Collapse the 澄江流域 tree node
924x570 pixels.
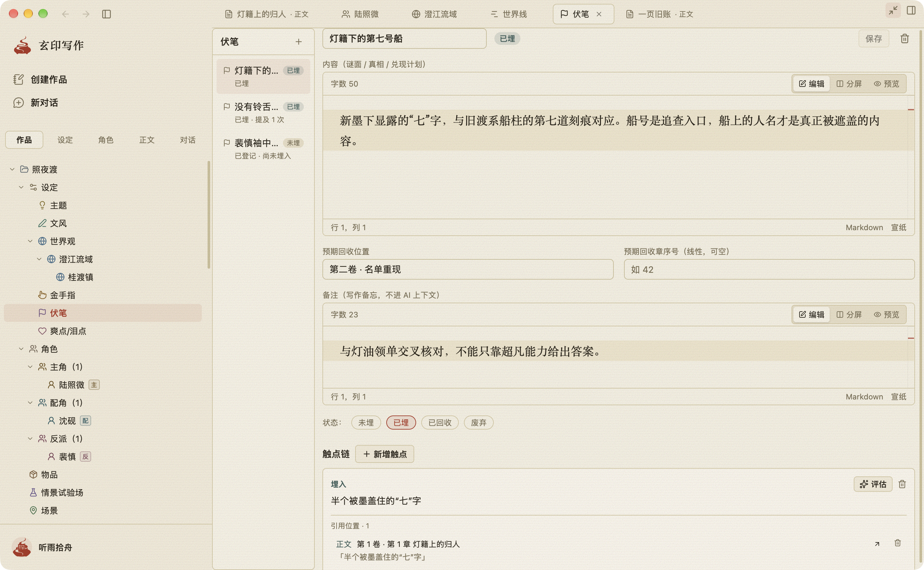pos(39,259)
